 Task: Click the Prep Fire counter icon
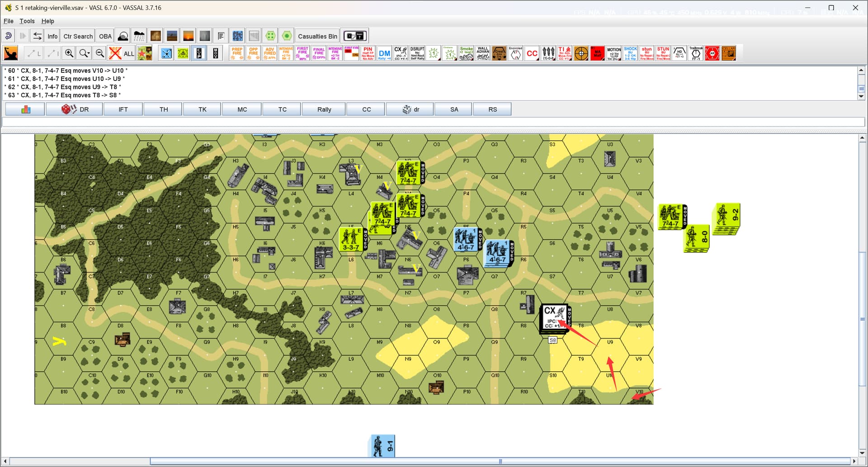coord(236,53)
